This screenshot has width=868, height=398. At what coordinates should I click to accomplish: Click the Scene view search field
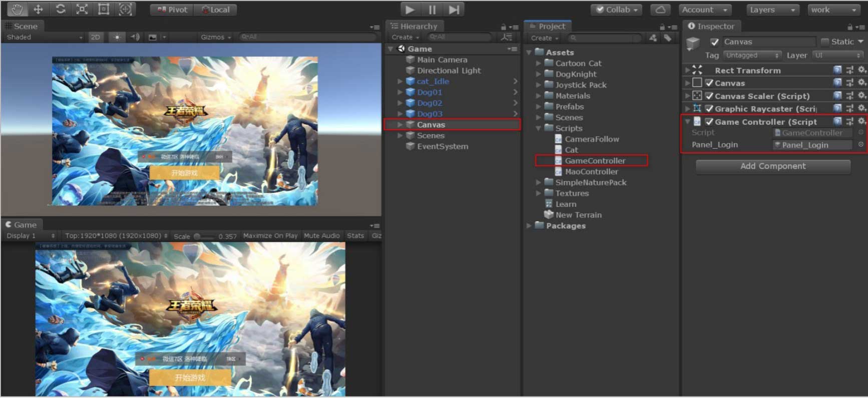(307, 37)
